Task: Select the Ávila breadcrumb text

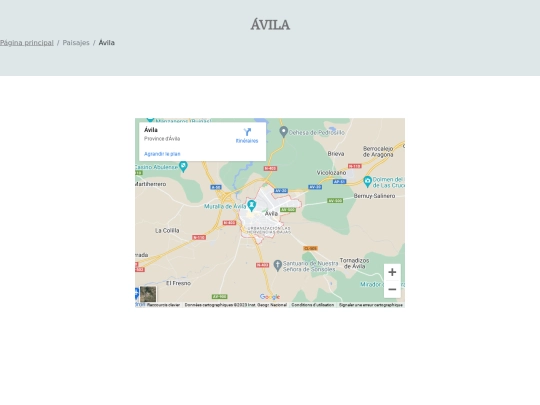Action: tap(106, 43)
